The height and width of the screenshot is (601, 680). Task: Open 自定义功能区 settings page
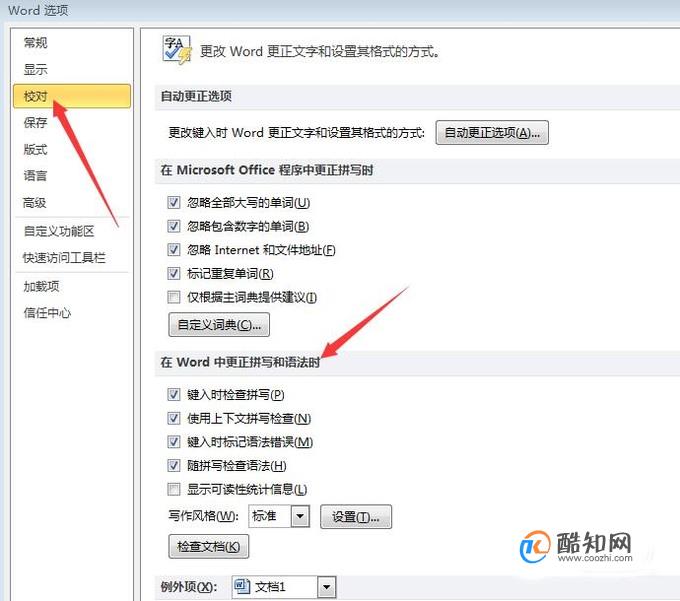(59, 231)
